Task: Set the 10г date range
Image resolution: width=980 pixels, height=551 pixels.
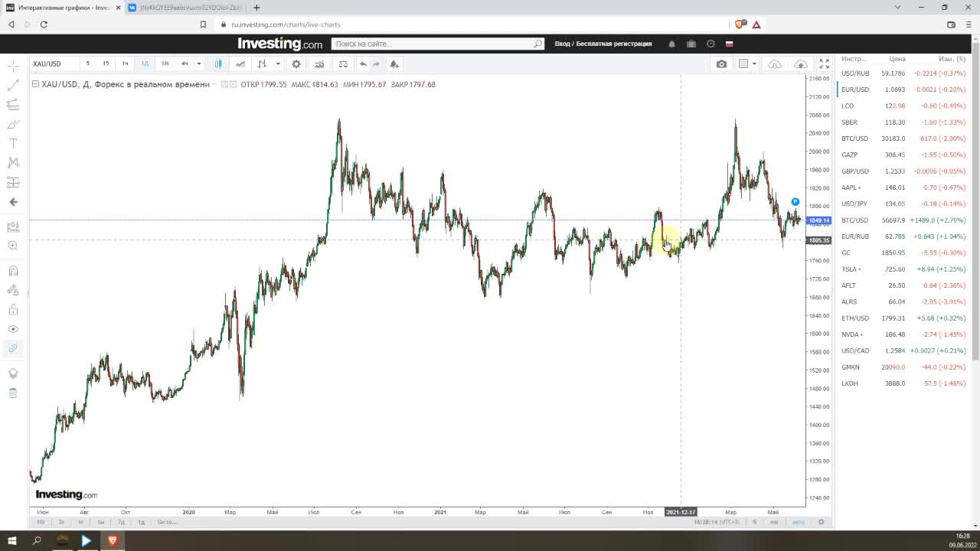Action: click(x=41, y=522)
